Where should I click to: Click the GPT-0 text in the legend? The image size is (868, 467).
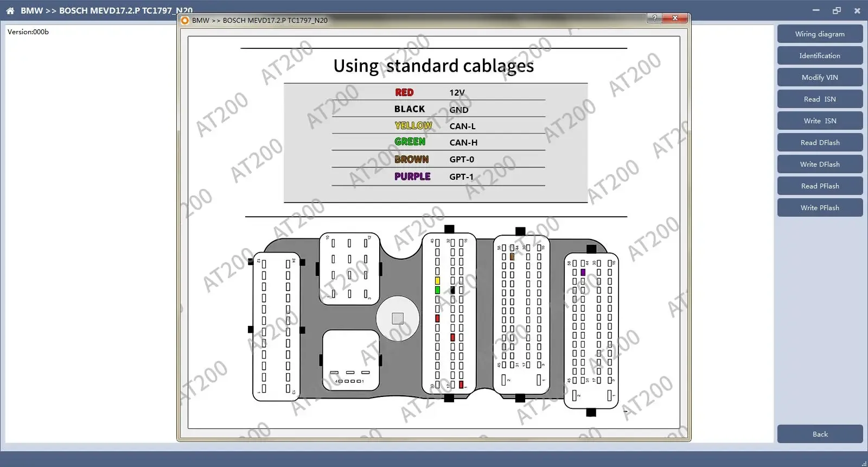coord(462,159)
